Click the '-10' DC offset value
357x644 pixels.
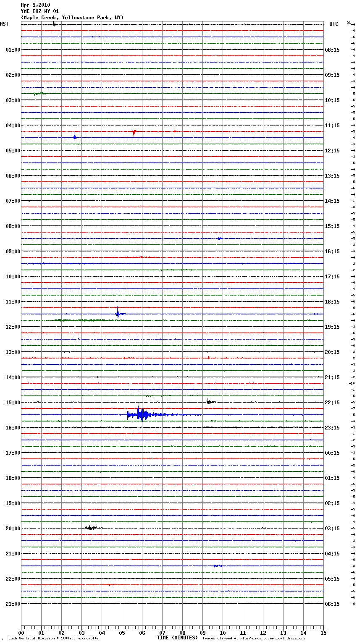click(352, 383)
